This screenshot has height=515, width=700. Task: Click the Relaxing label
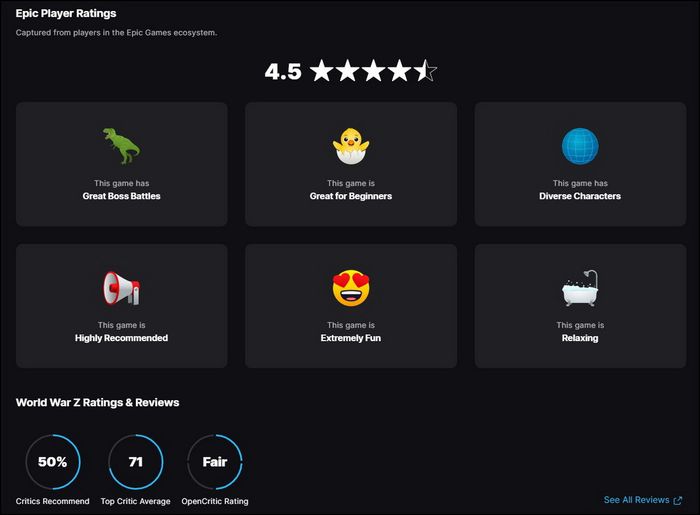click(x=580, y=338)
